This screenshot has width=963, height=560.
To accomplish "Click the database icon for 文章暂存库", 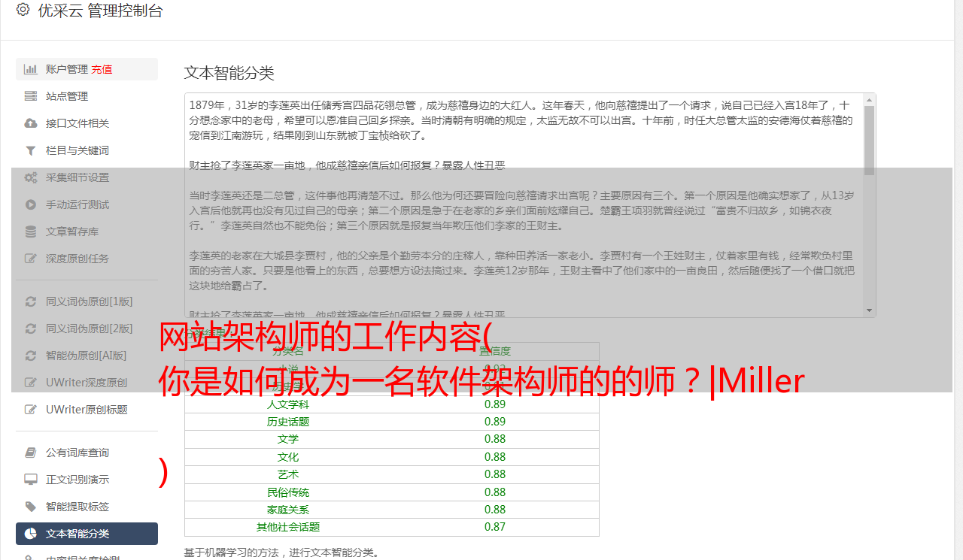I will (31, 232).
